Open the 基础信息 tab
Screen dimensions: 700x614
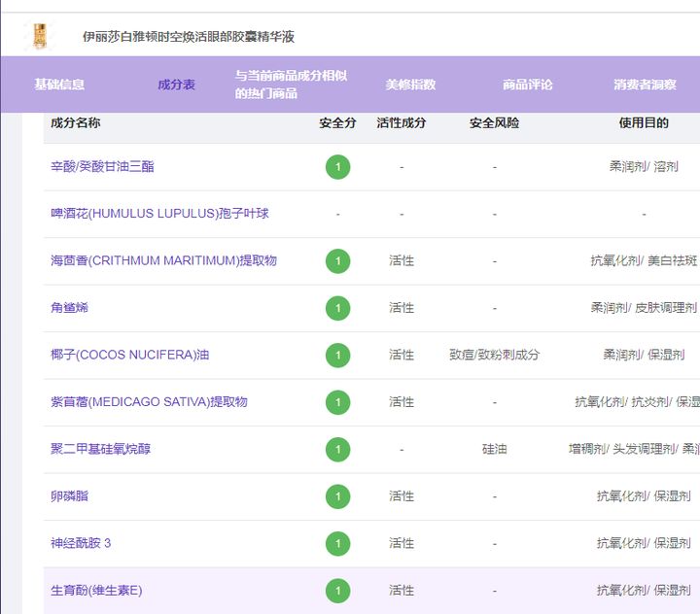(59, 85)
